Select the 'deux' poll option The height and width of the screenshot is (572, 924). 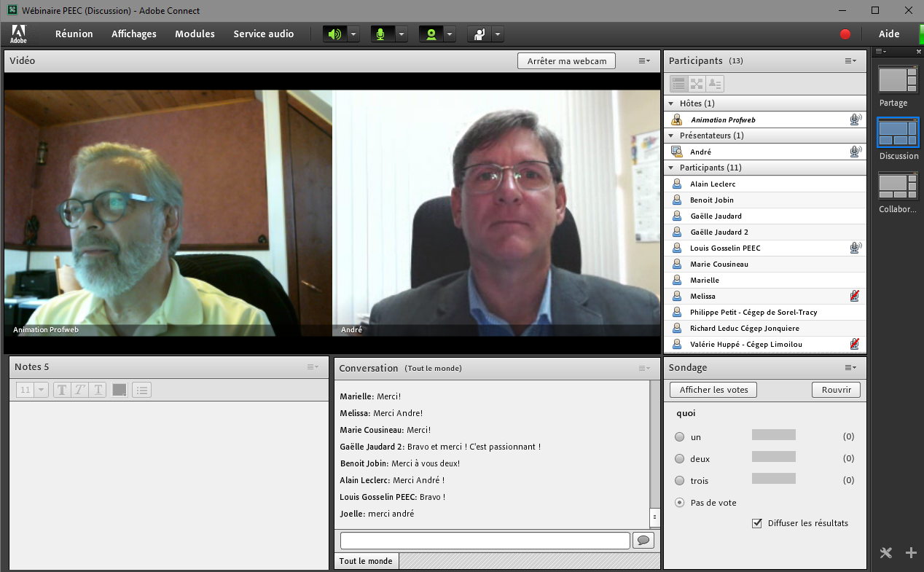[680, 459]
